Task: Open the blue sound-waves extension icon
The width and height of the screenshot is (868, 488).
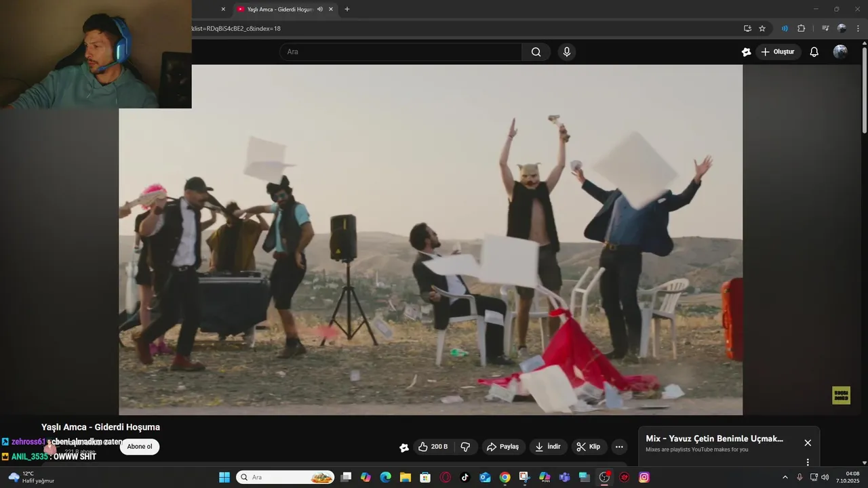Action: click(x=785, y=28)
